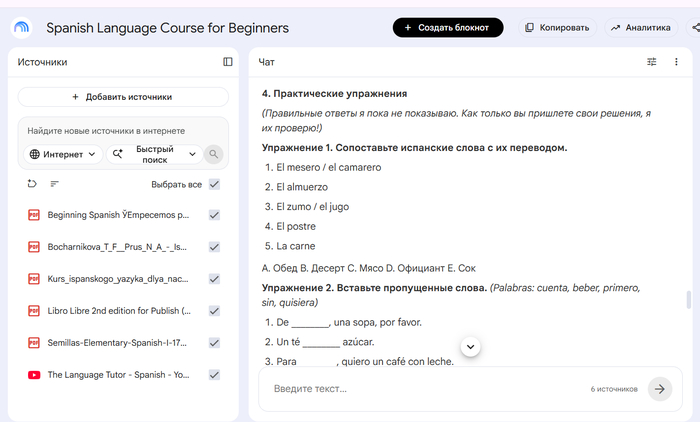Image resolution: width=700 pixels, height=422 pixels.
Task: Click the list item El almuerzo
Action: pos(302,187)
